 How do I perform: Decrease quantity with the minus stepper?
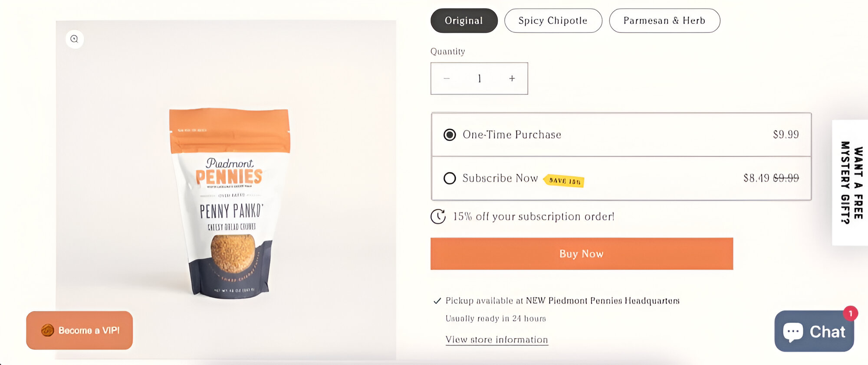[447, 78]
